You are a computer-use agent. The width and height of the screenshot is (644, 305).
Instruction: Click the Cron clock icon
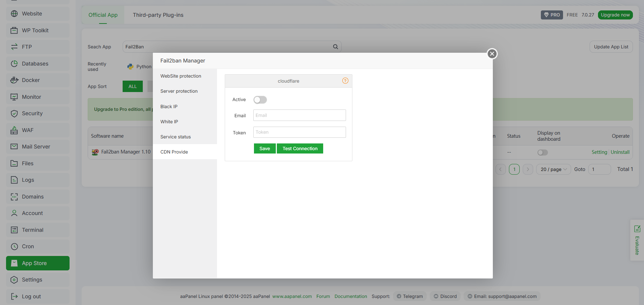click(14, 247)
